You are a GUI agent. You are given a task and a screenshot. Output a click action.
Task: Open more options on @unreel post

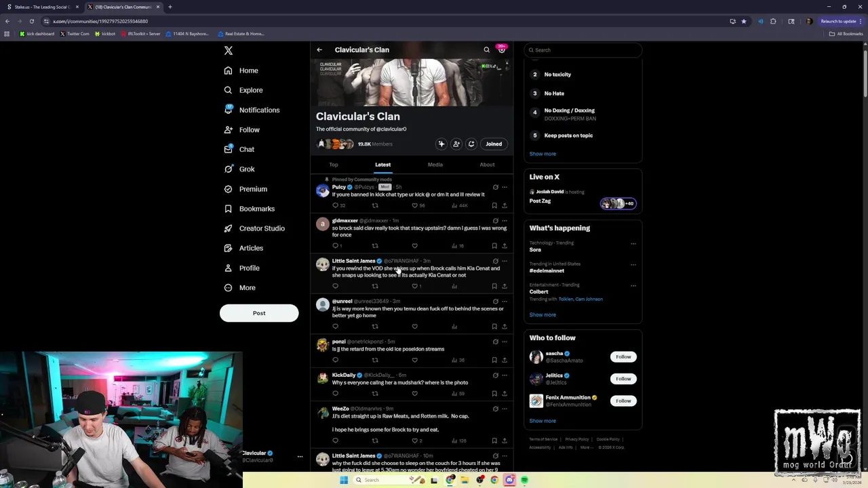click(x=504, y=301)
